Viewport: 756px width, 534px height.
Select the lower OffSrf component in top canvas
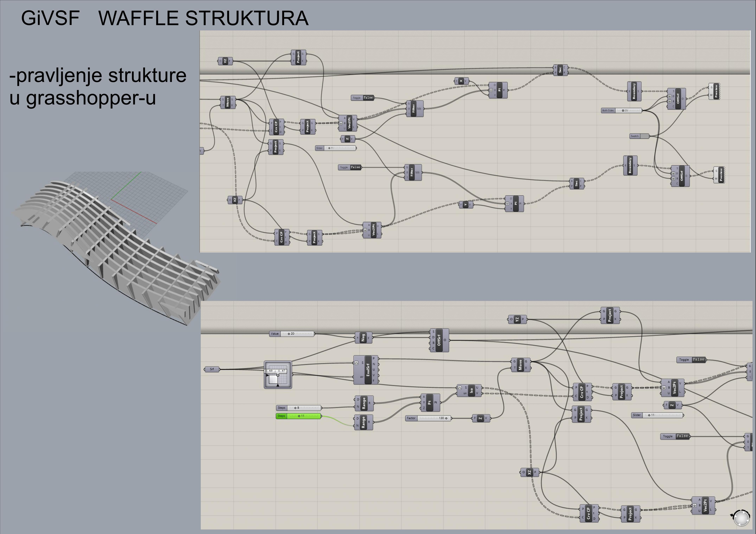click(x=680, y=176)
